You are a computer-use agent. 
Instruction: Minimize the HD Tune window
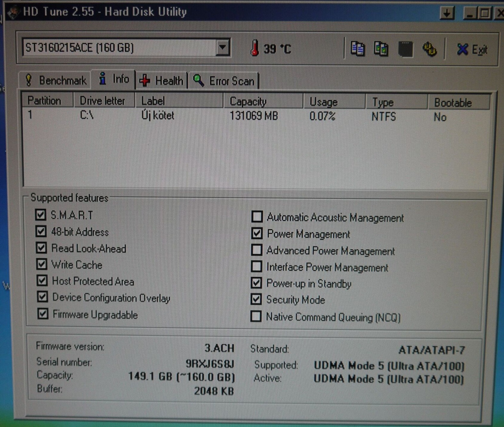[x=470, y=13]
